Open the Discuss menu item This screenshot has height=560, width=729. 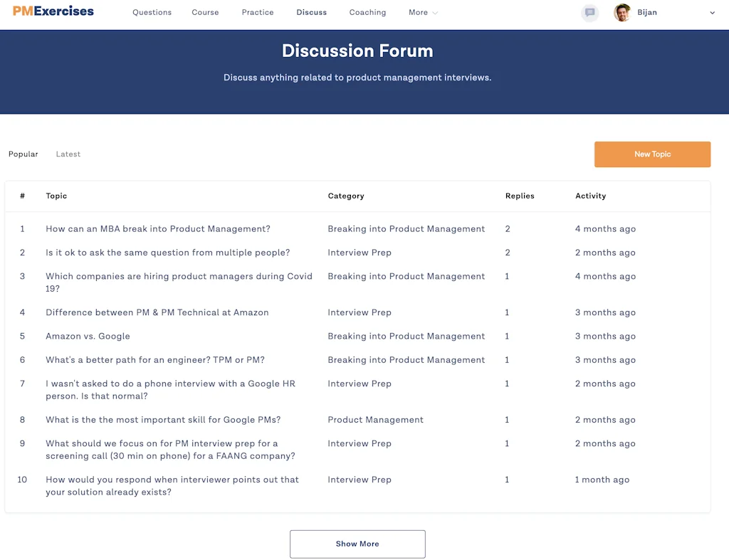tap(311, 12)
